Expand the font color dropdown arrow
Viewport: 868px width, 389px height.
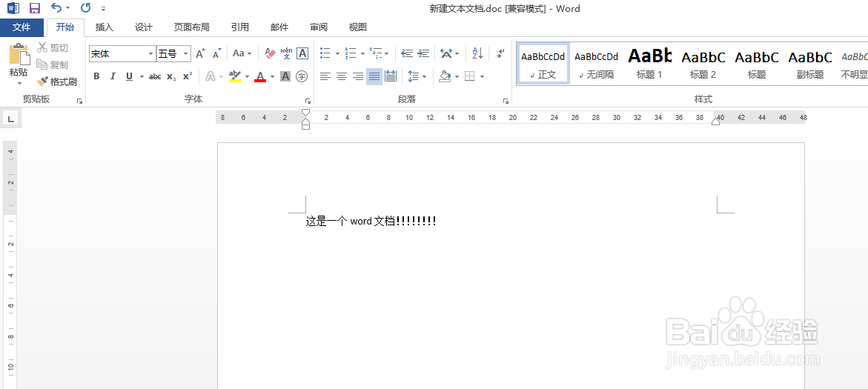pos(272,76)
